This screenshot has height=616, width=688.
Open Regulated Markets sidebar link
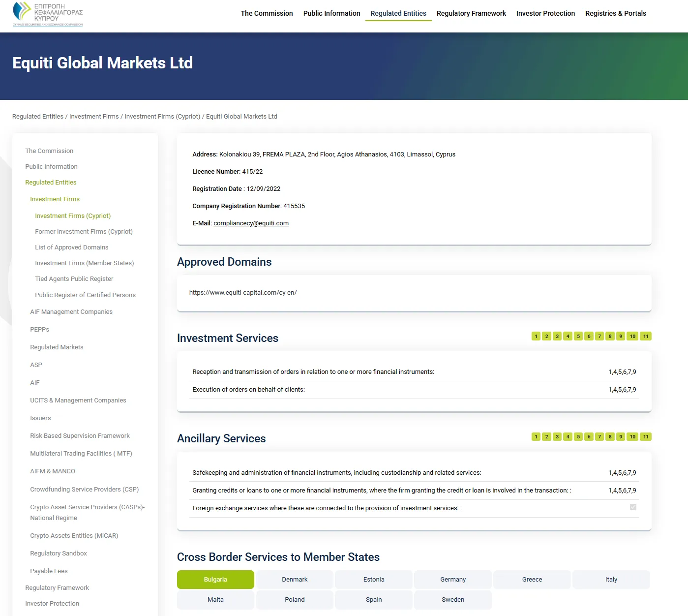pos(57,347)
